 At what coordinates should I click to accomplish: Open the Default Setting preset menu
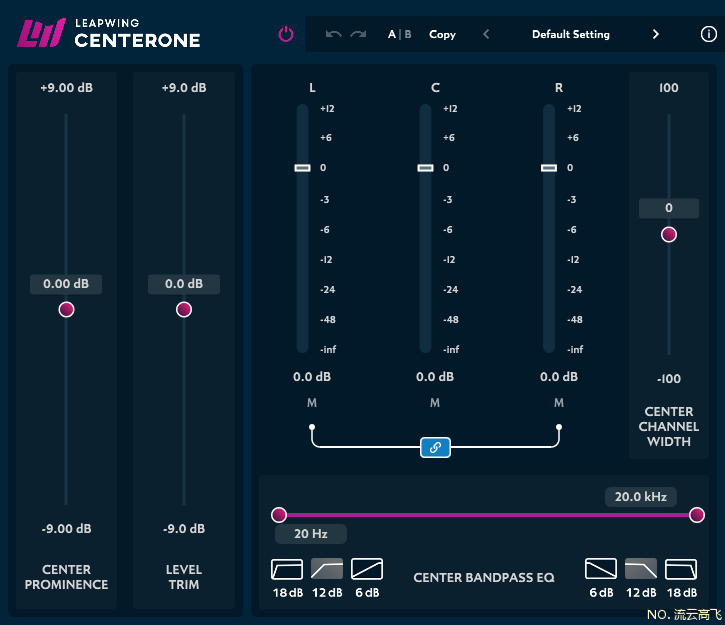pos(571,34)
